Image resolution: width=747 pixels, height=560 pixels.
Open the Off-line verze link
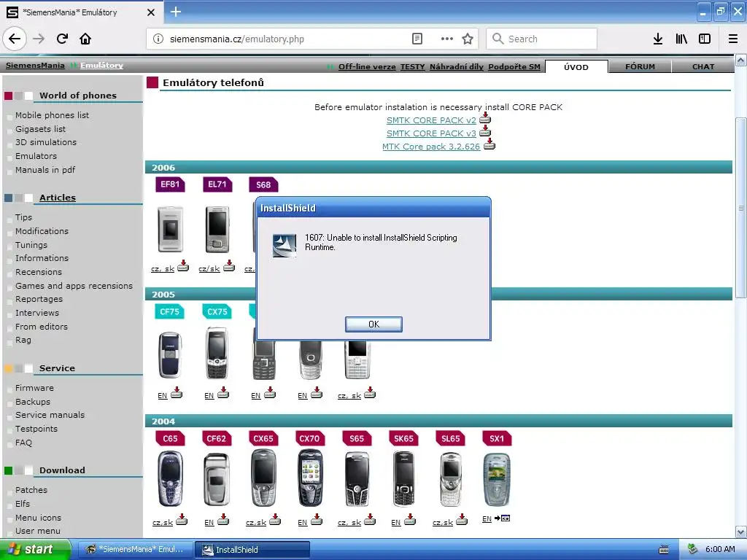pos(367,66)
